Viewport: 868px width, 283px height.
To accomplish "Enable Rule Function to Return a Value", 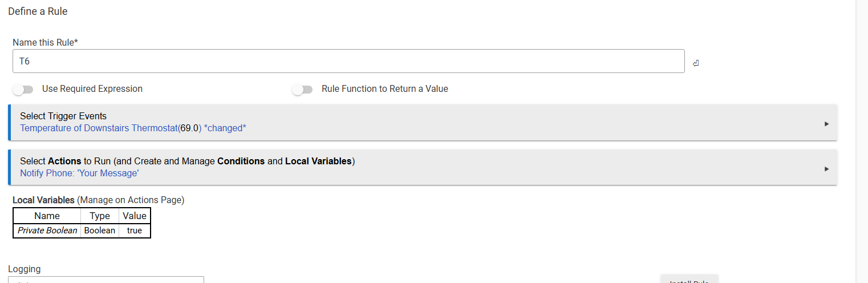I will (302, 90).
